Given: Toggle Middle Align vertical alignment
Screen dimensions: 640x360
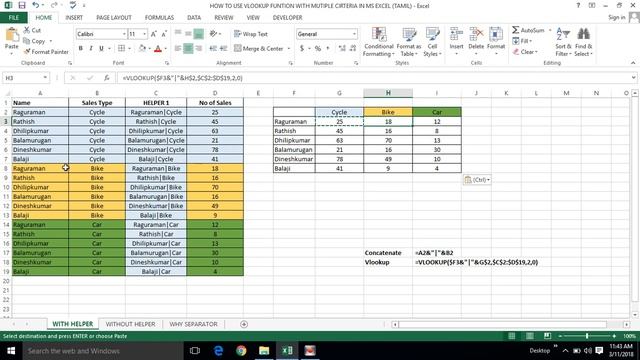Looking at the screenshot, I should (x=188, y=34).
